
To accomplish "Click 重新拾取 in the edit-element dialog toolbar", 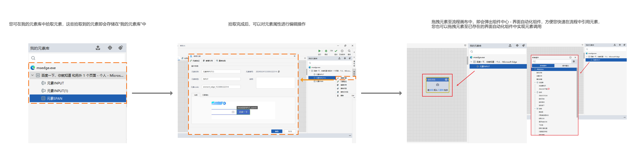I will coord(221,61).
